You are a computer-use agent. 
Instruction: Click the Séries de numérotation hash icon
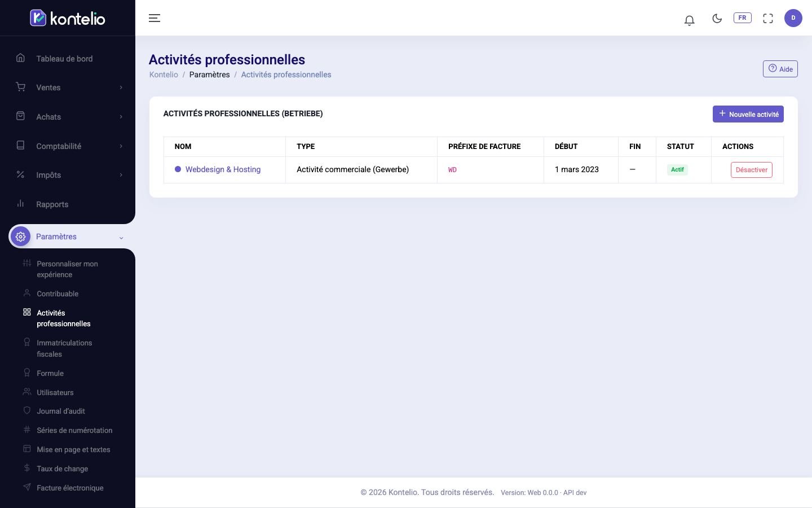tap(27, 430)
